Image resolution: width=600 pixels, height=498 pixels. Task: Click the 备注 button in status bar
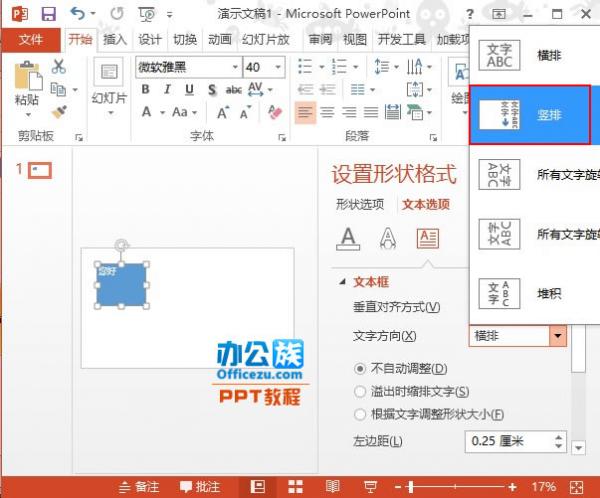[139, 487]
